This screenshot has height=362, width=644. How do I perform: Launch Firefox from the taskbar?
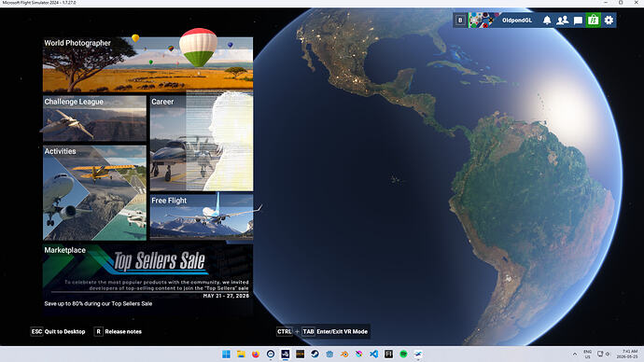pyautogui.click(x=256, y=355)
